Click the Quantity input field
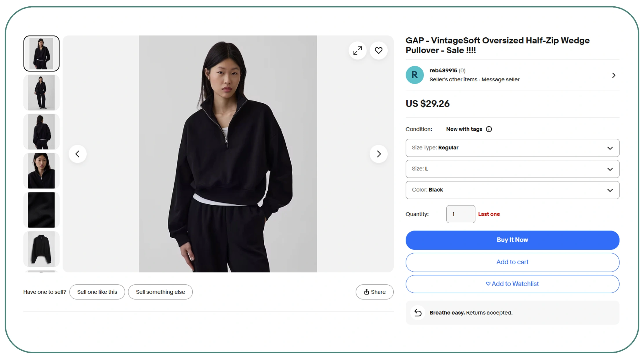644x359 pixels. click(x=461, y=214)
